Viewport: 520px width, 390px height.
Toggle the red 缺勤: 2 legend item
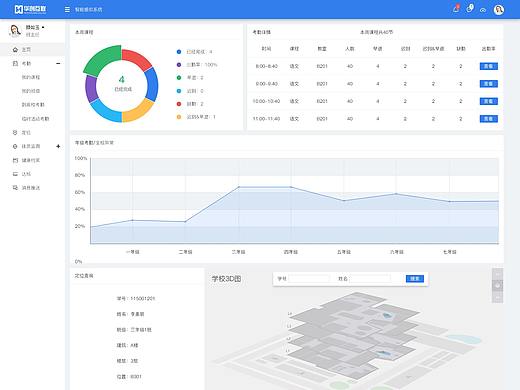[x=190, y=104]
